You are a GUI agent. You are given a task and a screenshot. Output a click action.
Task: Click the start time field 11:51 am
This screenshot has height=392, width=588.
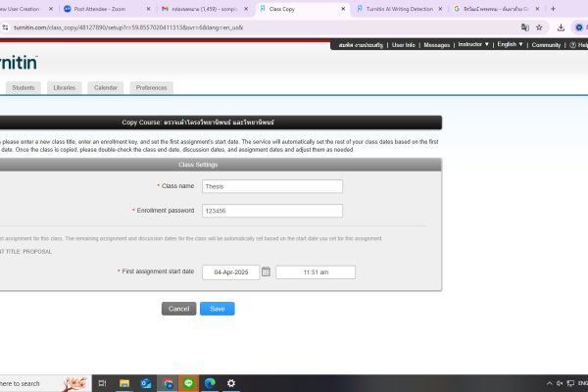pos(316,272)
